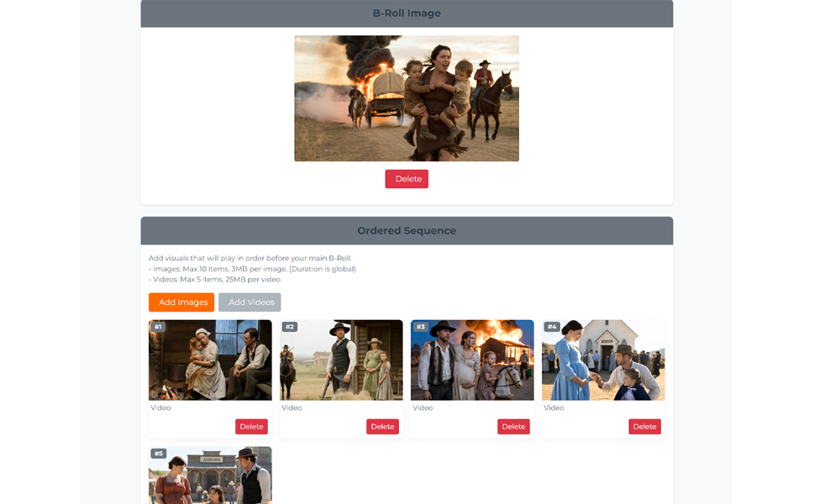Screen dimensions: 840x504
Task: Select thumbnail #4 with white church
Action: tap(603, 360)
